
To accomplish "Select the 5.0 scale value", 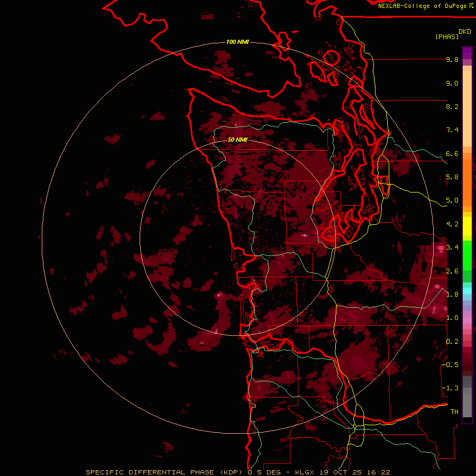I will pos(452,200).
